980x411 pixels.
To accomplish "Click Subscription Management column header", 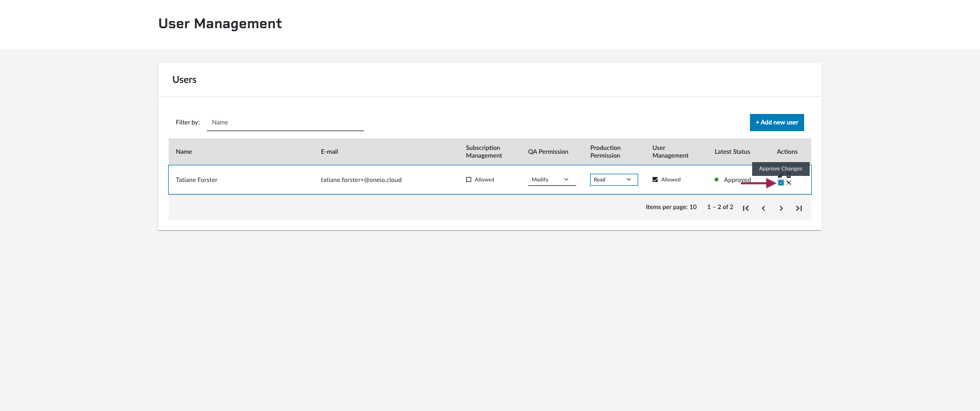I will pyautogui.click(x=484, y=152).
